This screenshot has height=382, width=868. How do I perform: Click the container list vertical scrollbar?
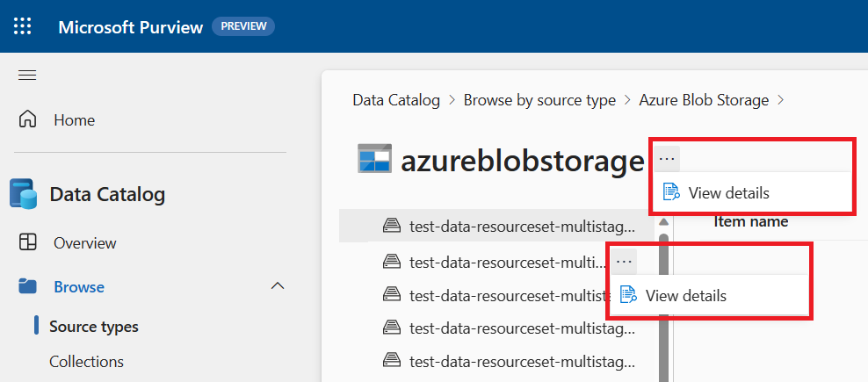(664, 290)
